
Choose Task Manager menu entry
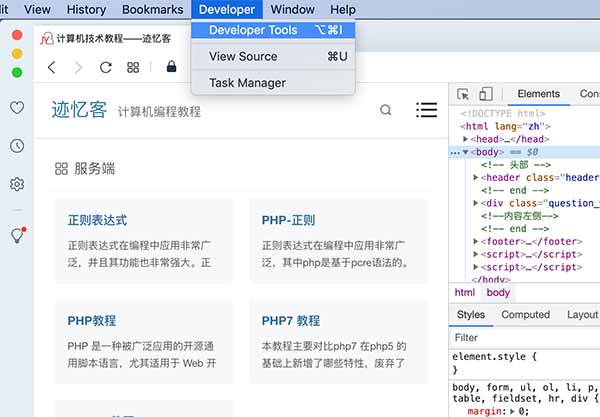(x=273, y=83)
